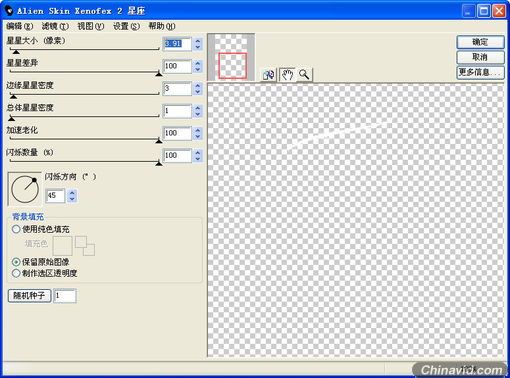This screenshot has height=378, width=510.
Task: Increase 加速老化 value with up arrow
Action: click(198, 130)
